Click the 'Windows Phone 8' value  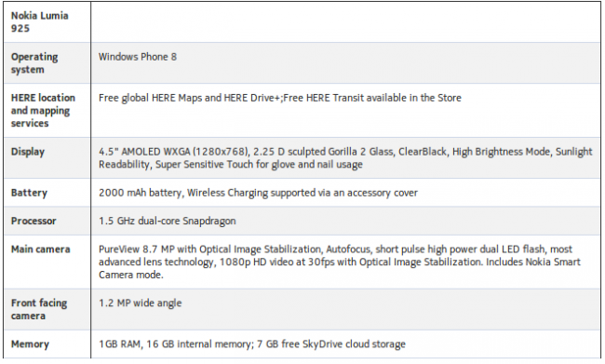click(138, 57)
